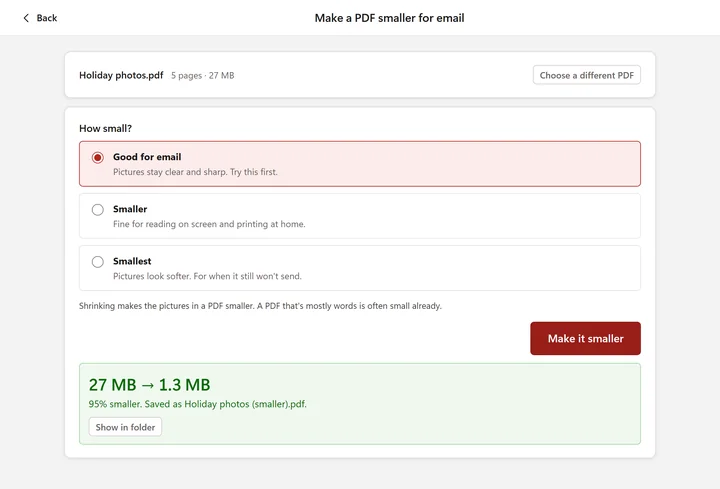The image size is (720, 489).
Task: Click the Smallest option card text
Action: [x=132, y=261]
